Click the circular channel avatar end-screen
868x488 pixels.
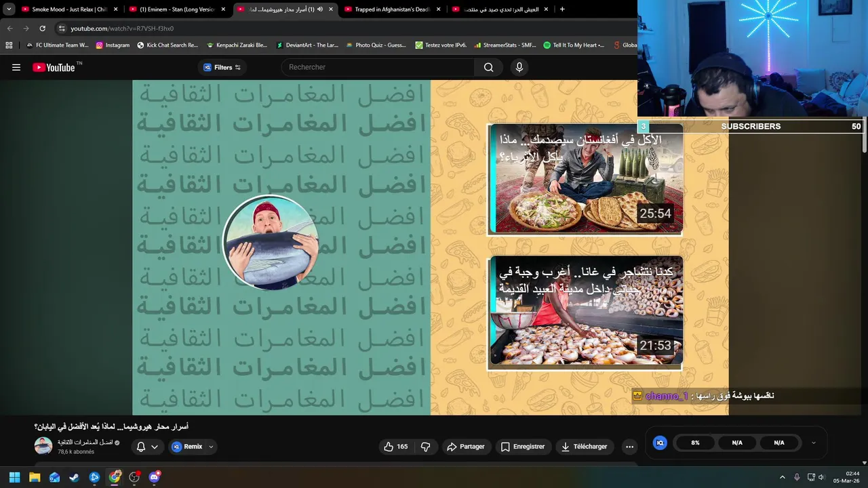pos(271,243)
